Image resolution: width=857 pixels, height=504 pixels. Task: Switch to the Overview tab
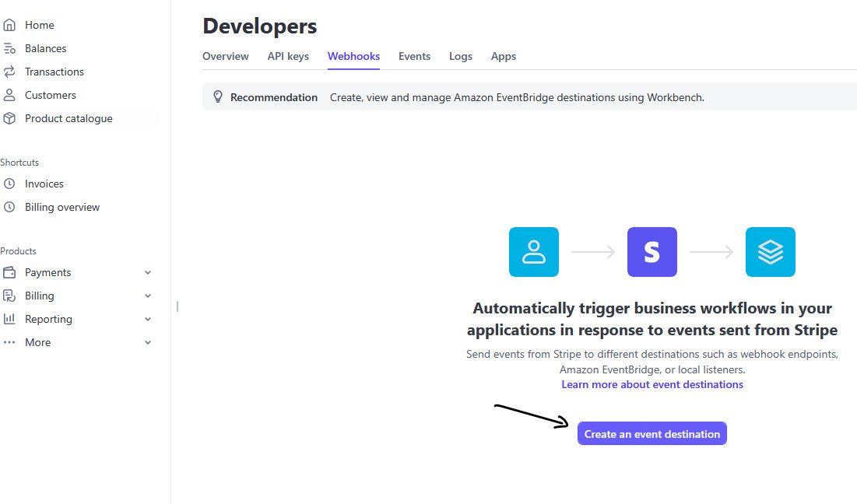pyautogui.click(x=226, y=56)
